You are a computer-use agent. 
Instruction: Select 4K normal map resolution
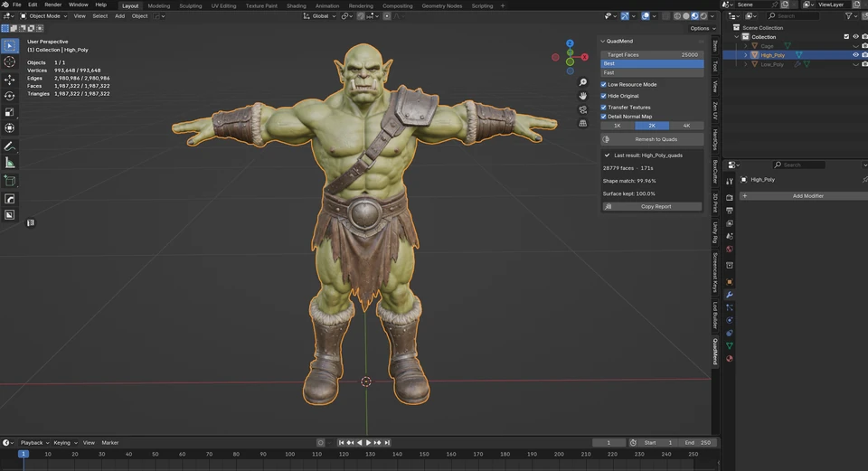[x=686, y=126]
